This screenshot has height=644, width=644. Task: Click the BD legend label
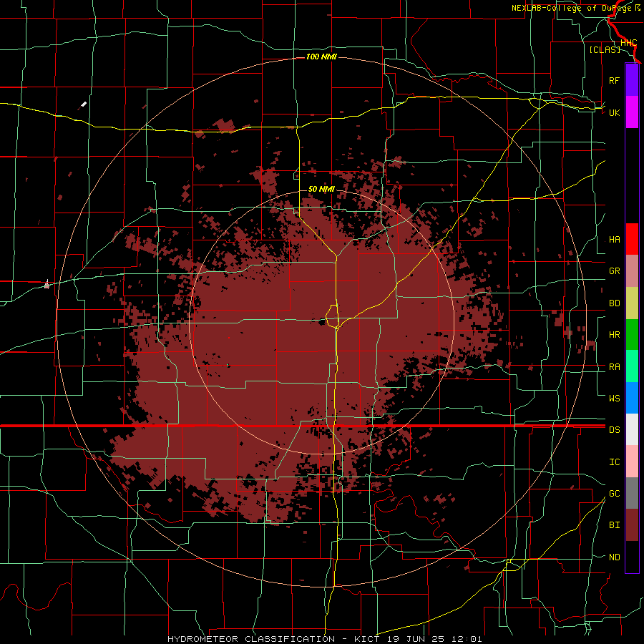point(614,303)
